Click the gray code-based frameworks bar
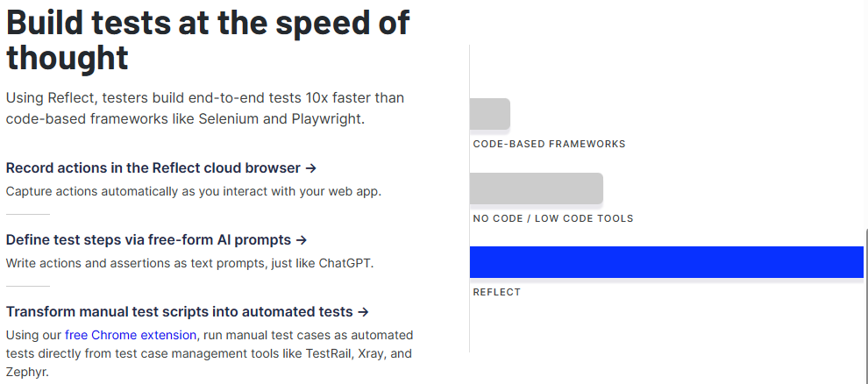 coord(490,114)
